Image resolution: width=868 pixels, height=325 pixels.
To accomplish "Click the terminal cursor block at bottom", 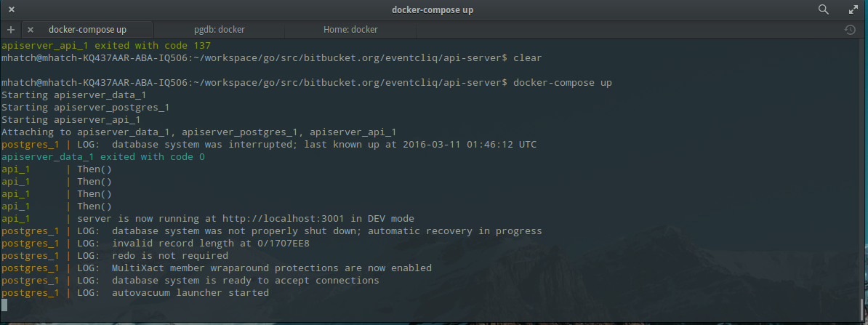I will click(5, 305).
